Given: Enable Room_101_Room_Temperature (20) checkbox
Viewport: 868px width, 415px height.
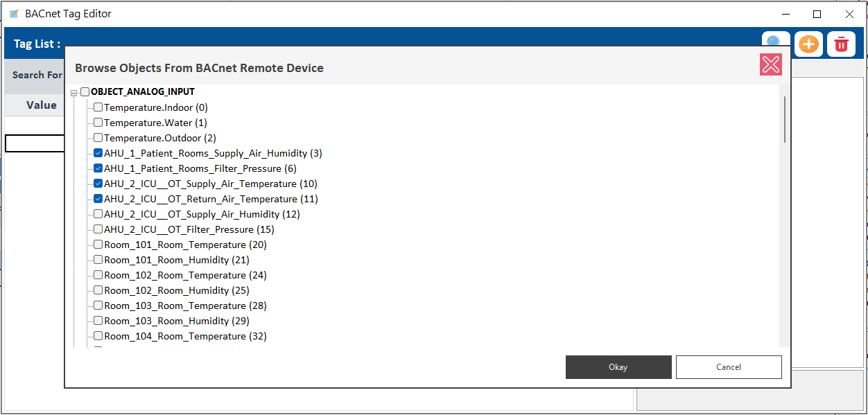Looking at the screenshot, I should (98, 245).
